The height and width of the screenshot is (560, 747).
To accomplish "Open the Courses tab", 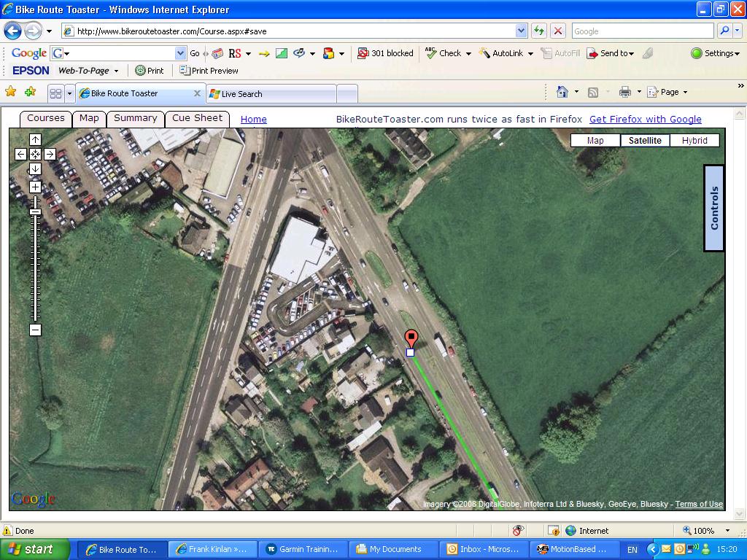I will 46,118.
